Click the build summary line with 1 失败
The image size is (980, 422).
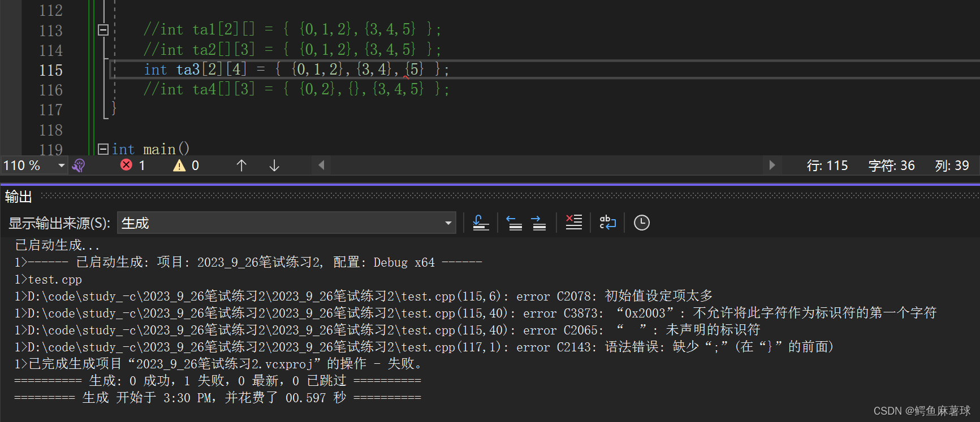click(x=218, y=381)
